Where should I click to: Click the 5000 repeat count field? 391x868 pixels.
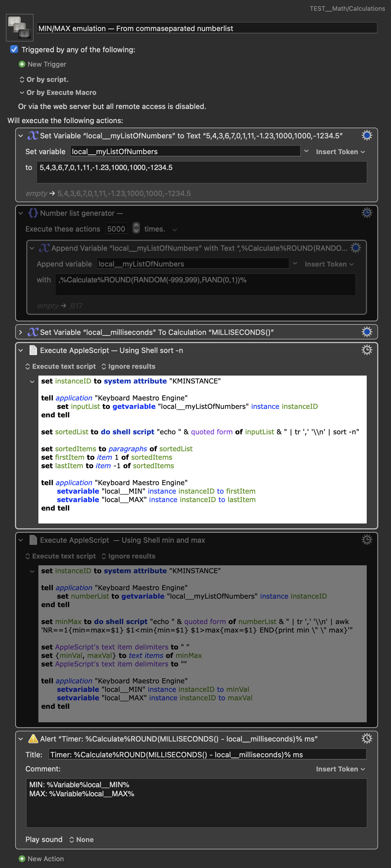click(x=116, y=228)
